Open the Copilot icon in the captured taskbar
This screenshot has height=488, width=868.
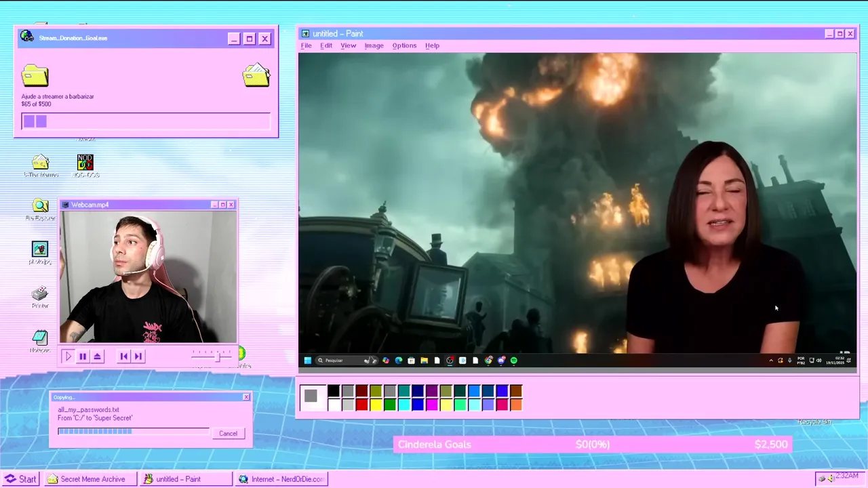pyautogui.click(x=386, y=361)
